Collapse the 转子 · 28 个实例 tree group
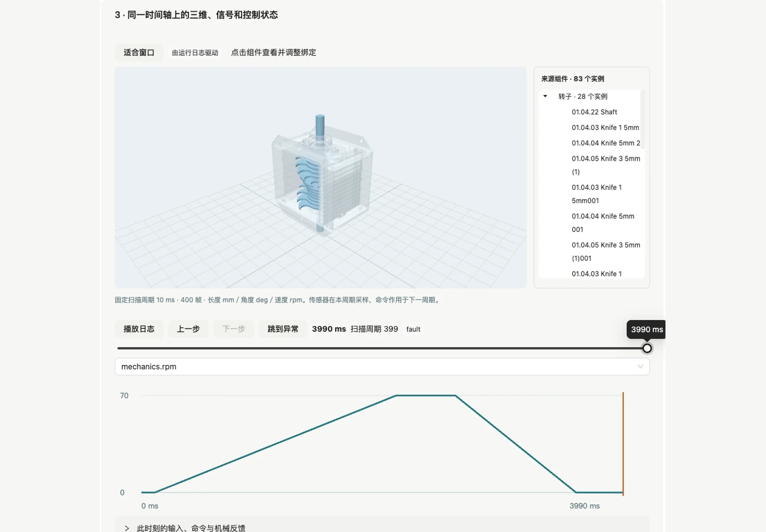The width and height of the screenshot is (766, 532). (545, 96)
